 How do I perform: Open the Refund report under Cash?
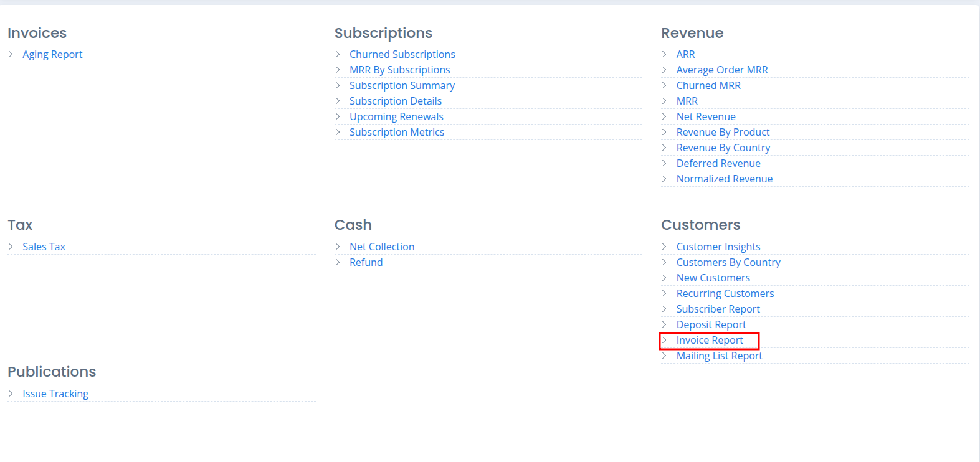pyautogui.click(x=366, y=262)
